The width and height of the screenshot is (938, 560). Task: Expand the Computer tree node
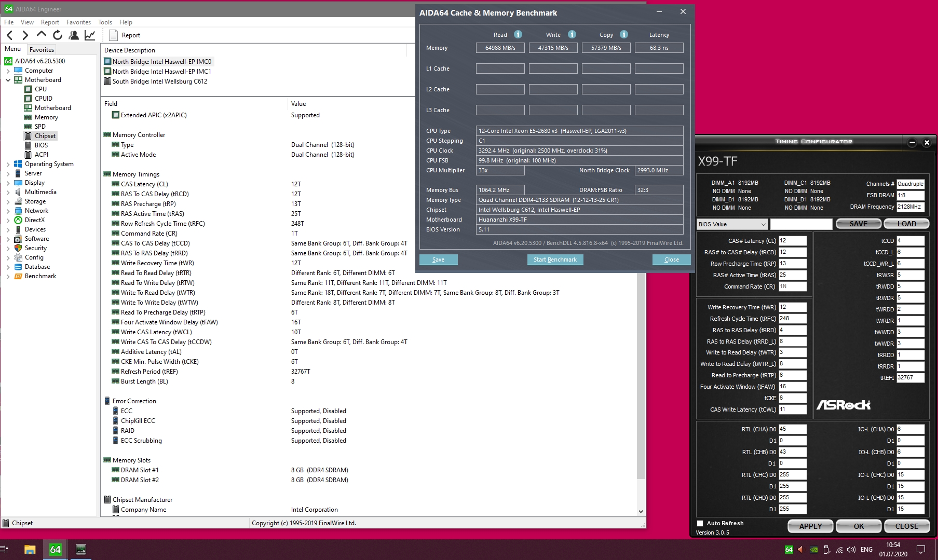[x=8, y=71]
